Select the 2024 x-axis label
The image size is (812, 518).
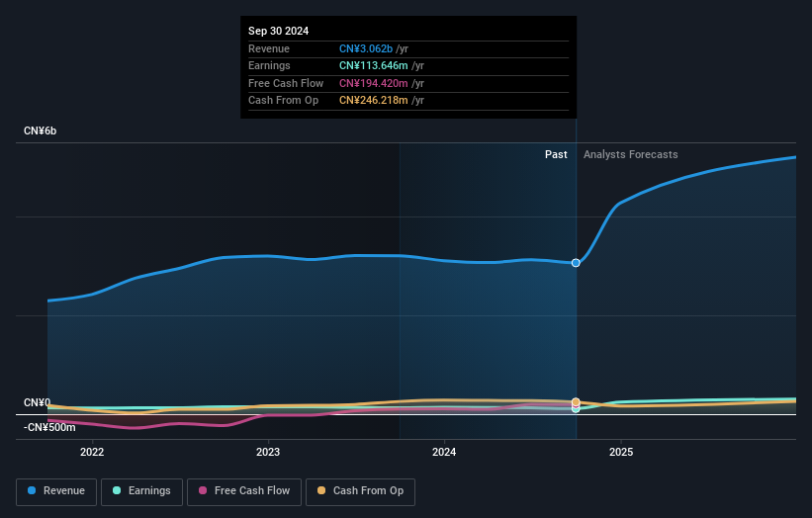click(444, 452)
